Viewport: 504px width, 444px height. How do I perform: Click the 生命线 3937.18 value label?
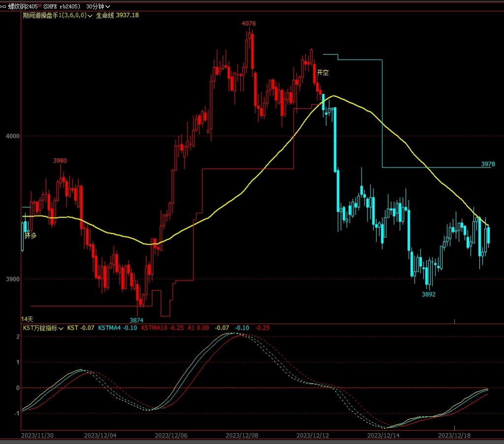[117, 15]
